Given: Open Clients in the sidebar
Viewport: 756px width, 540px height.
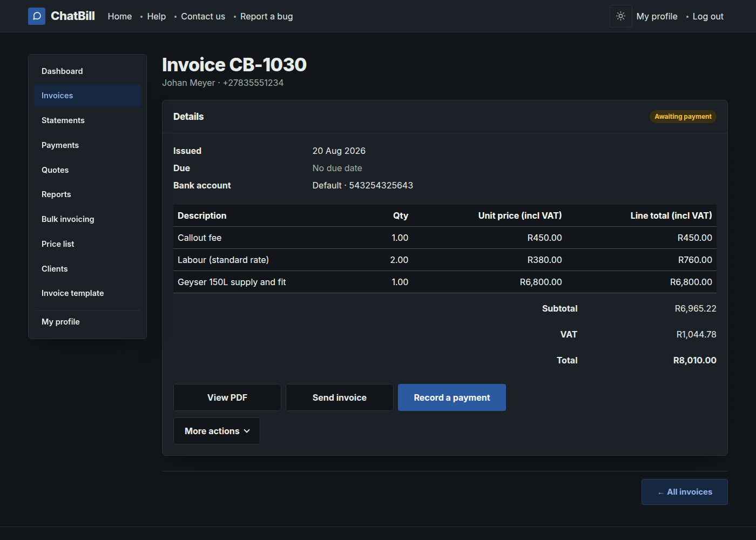Looking at the screenshot, I should click(x=87, y=269).
